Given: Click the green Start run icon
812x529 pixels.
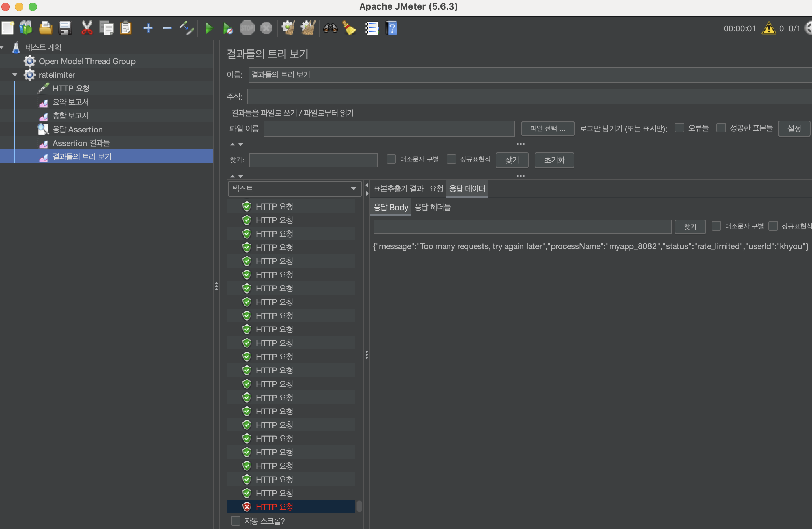Looking at the screenshot, I should [209, 28].
